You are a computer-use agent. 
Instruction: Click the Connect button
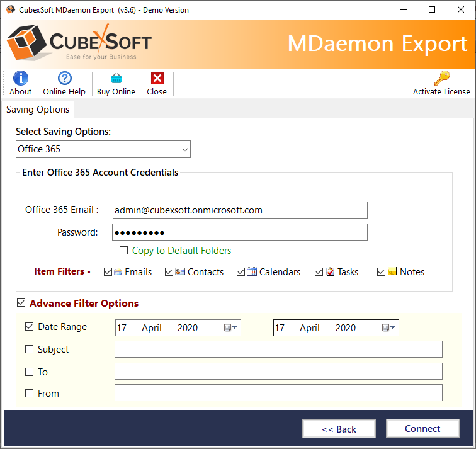422,429
